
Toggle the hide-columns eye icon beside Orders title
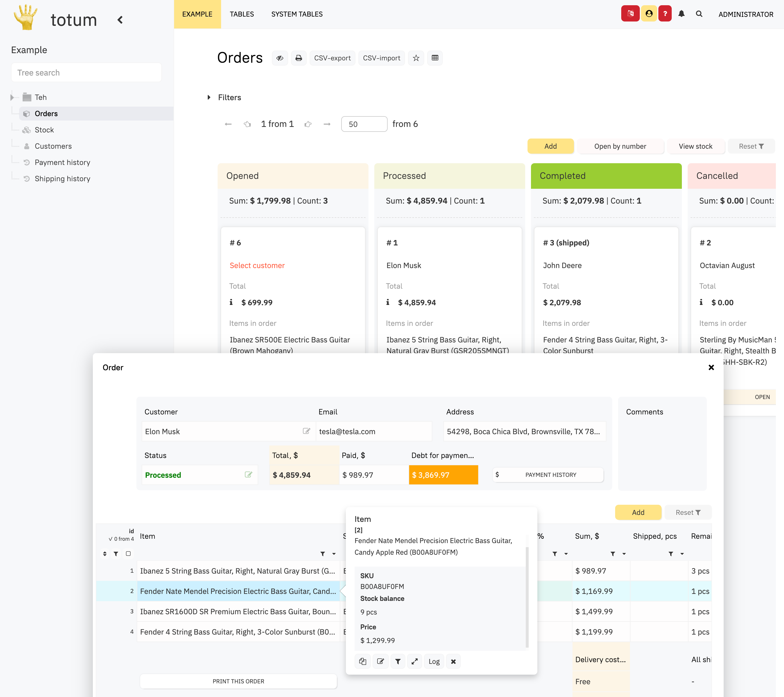tap(280, 58)
